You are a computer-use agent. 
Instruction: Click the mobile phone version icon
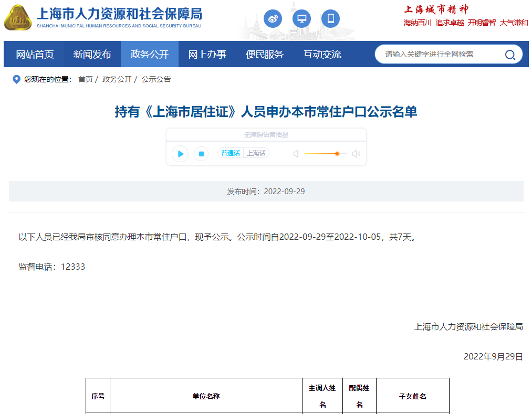point(330,19)
